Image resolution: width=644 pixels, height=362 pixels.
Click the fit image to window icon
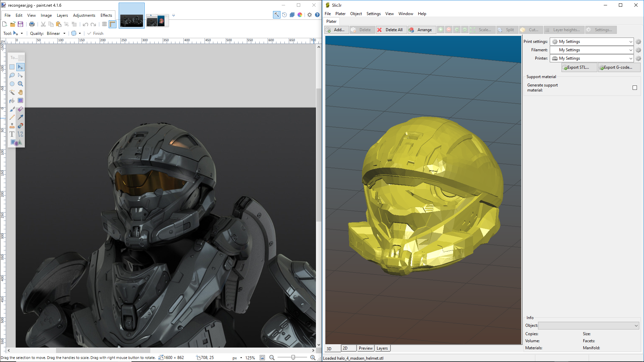[262, 358]
